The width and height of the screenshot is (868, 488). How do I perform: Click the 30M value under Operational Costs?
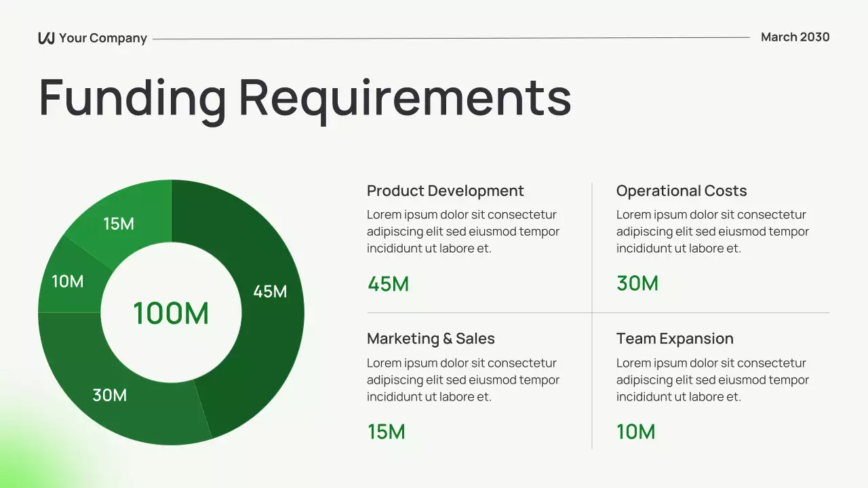click(x=636, y=283)
